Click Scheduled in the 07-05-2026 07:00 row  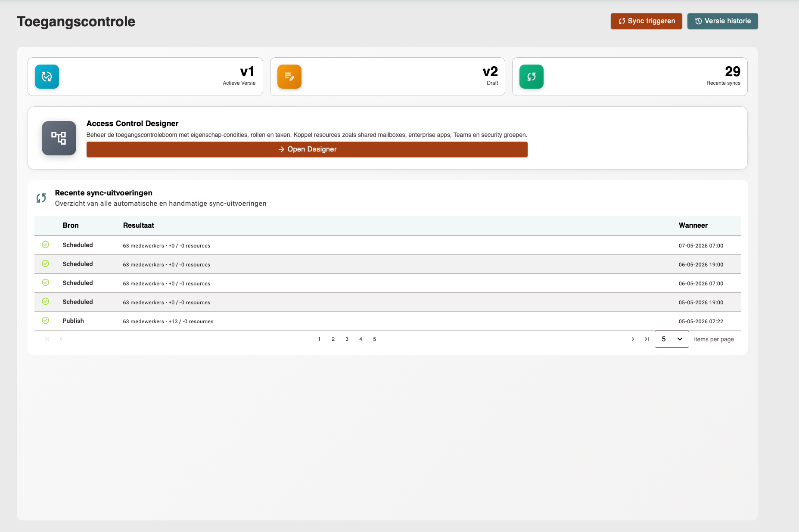click(x=78, y=245)
